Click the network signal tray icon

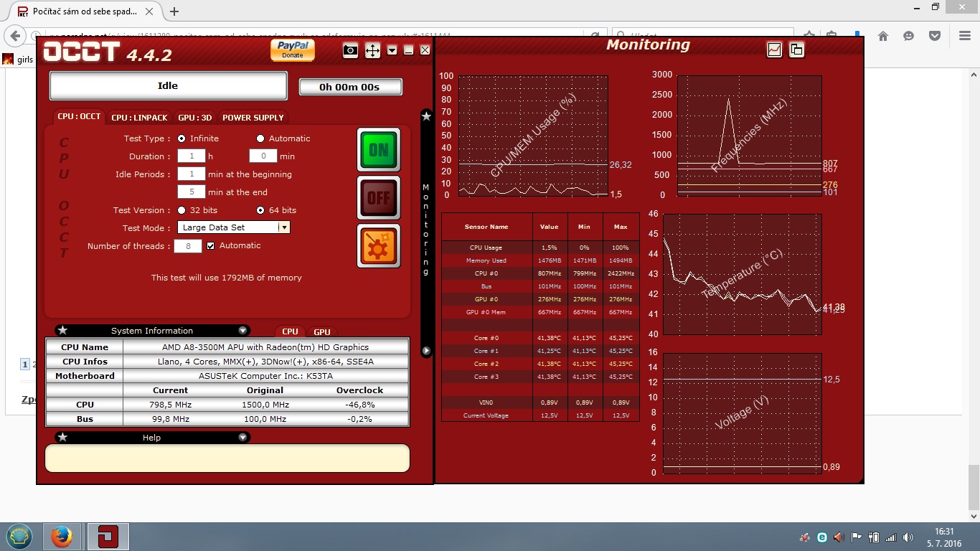click(x=891, y=537)
